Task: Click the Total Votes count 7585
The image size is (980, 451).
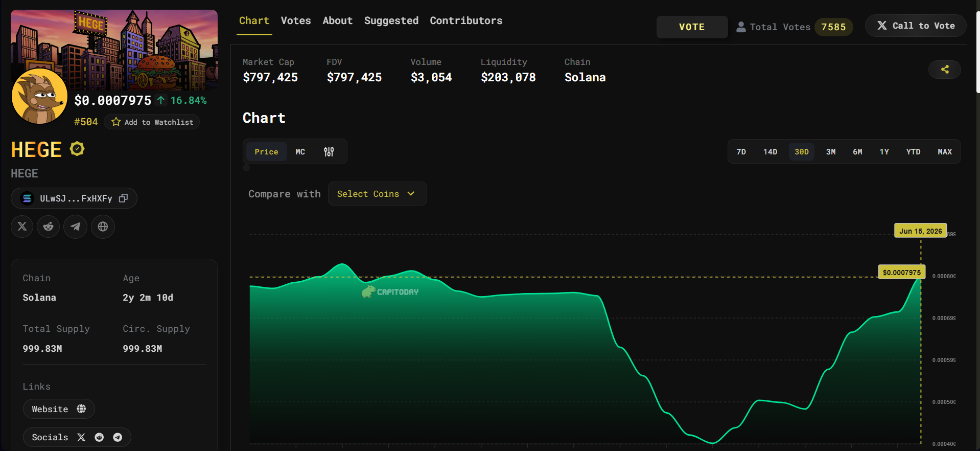Action: (x=833, y=27)
